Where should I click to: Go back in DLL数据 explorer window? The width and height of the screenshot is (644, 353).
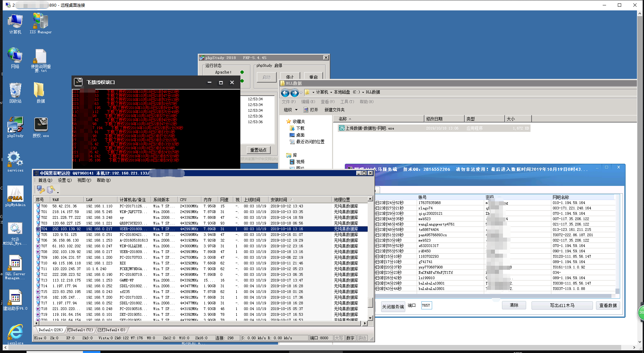(285, 93)
